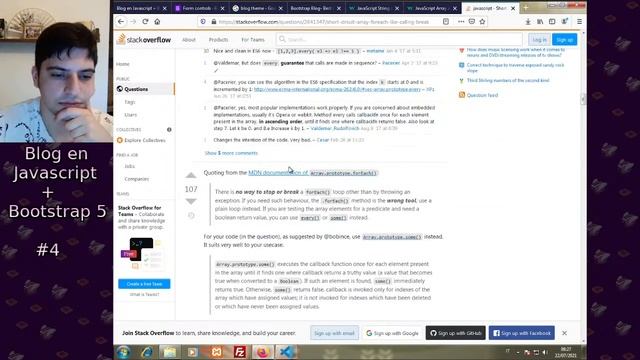Open the browser home page icon

pos(157,22)
